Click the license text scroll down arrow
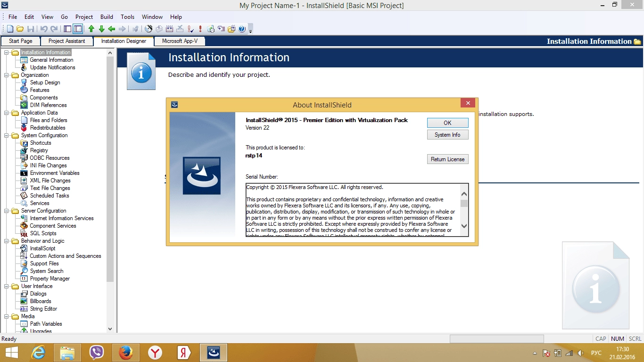The height and width of the screenshot is (362, 644). [x=464, y=226]
